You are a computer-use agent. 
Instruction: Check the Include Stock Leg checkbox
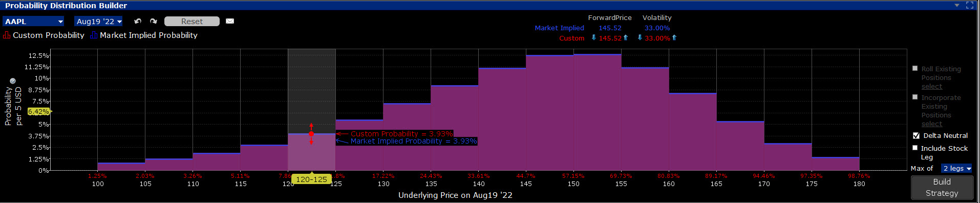915,148
